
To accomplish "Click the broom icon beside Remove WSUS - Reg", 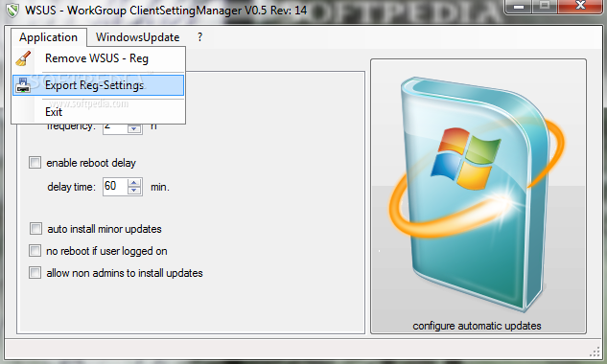I will pyautogui.click(x=23, y=58).
